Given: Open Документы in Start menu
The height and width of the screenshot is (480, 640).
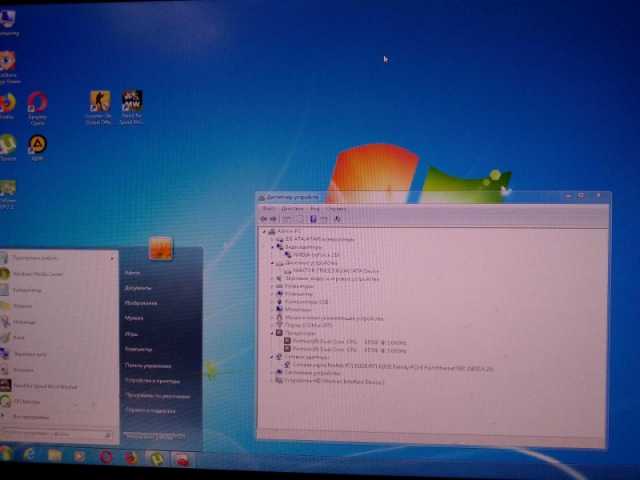Looking at the screenshot, I should click(x=138, y=288).
